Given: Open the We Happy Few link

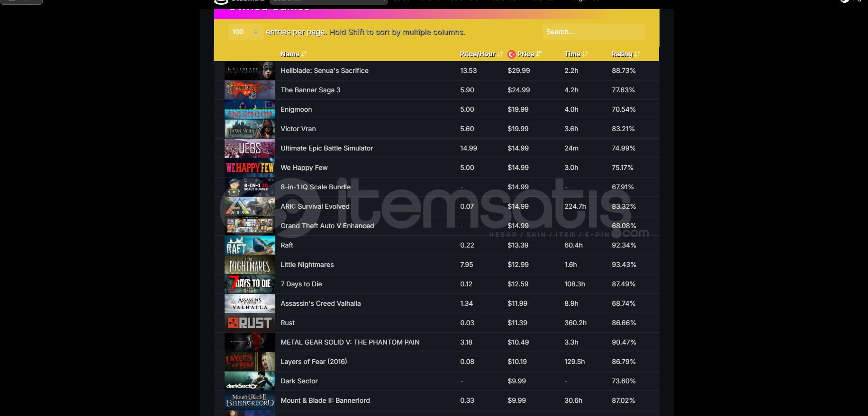Looking at the screenshot, I should (304, 168).
